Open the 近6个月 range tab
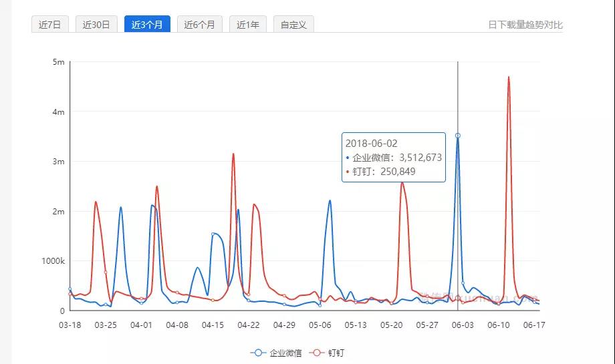This screenshot has width=615, height=364. [200, 25]
